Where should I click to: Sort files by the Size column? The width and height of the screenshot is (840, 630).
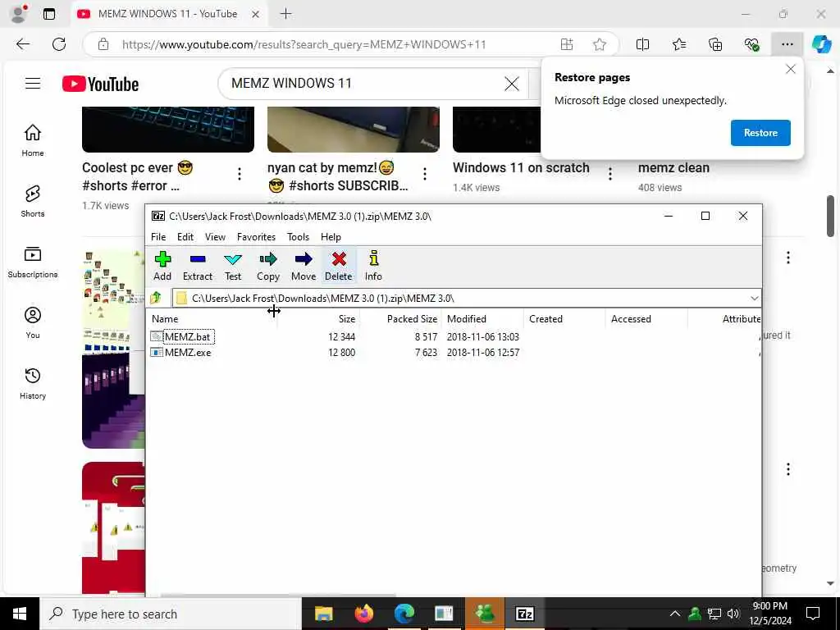318,319
